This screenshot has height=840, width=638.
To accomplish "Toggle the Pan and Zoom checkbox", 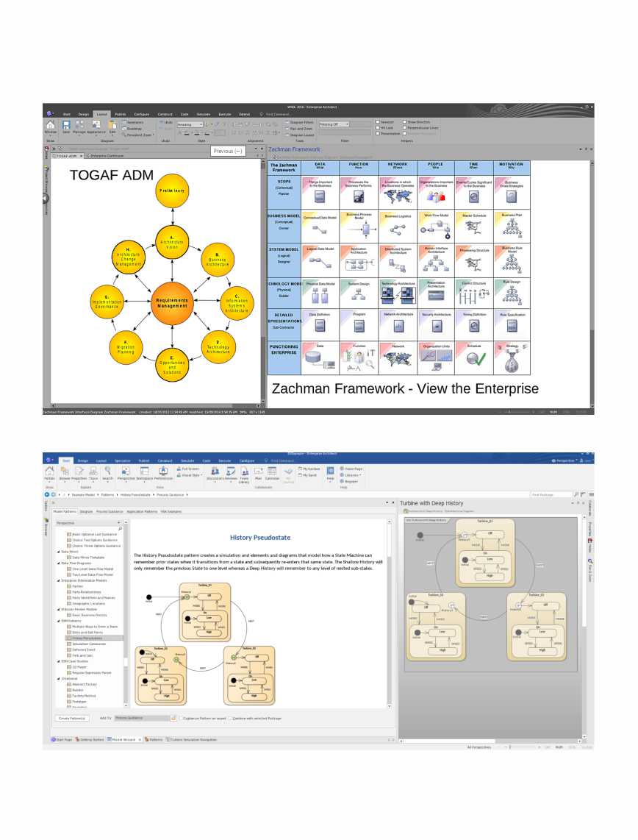I will tap(287, 129).
